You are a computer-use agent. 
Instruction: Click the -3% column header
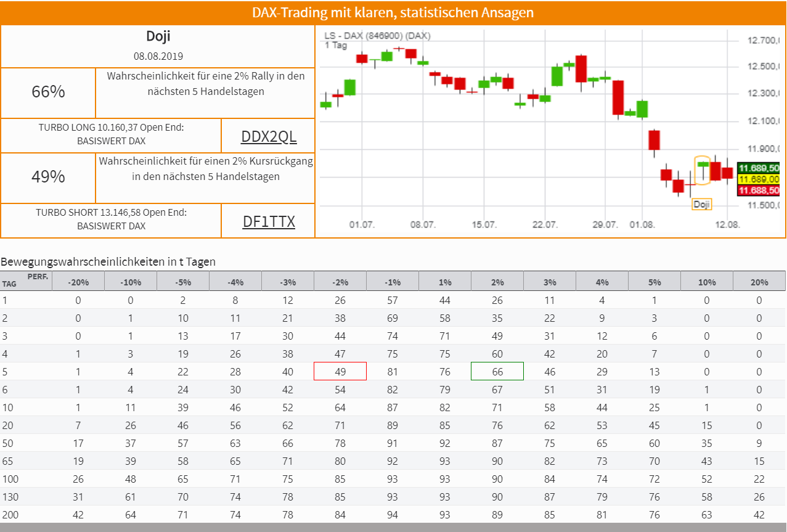coord(288,282)
